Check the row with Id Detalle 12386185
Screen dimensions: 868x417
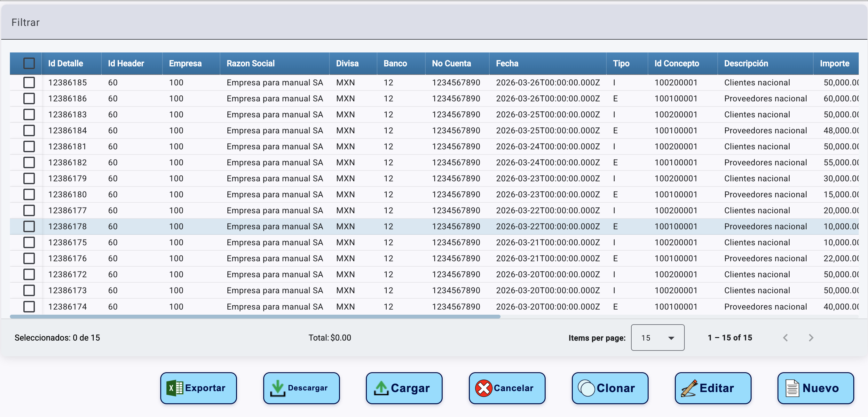(x=29, y=83)
